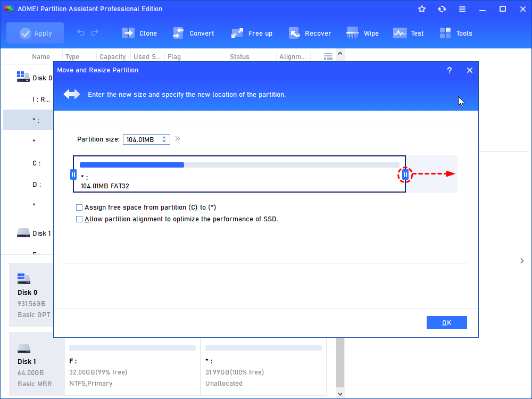
Task: Click the right partition resize handle
Action: tap(405, 174)
